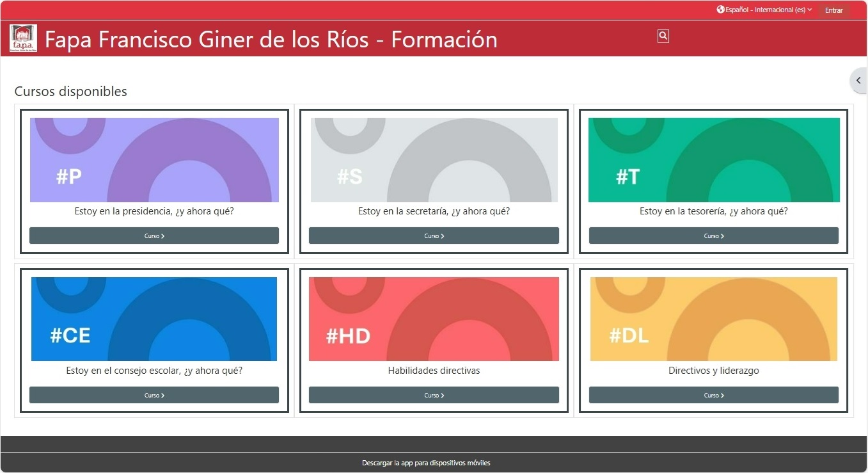Click 'Estoy en la tesorería, ¿y ahora qué?' title
868x473 pixels.
tap(714, 211)
